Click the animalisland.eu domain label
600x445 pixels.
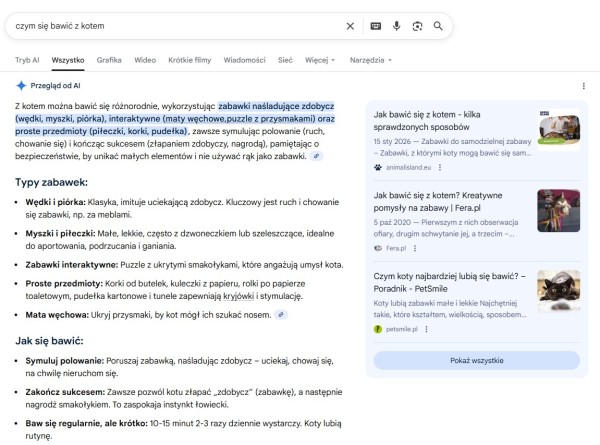pyautogui.click(x=408, y=167)
